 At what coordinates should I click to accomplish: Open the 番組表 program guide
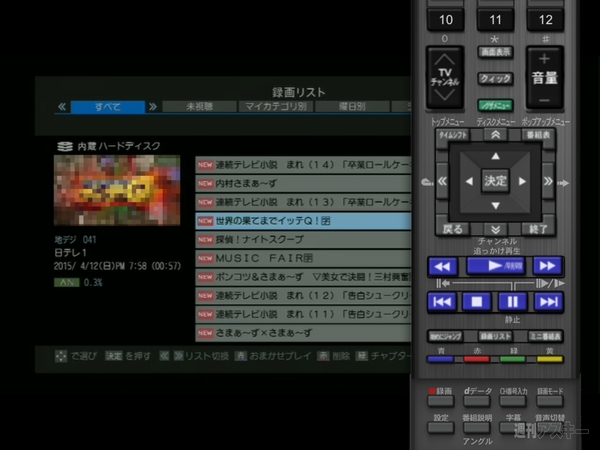click(x=538, y=135)
